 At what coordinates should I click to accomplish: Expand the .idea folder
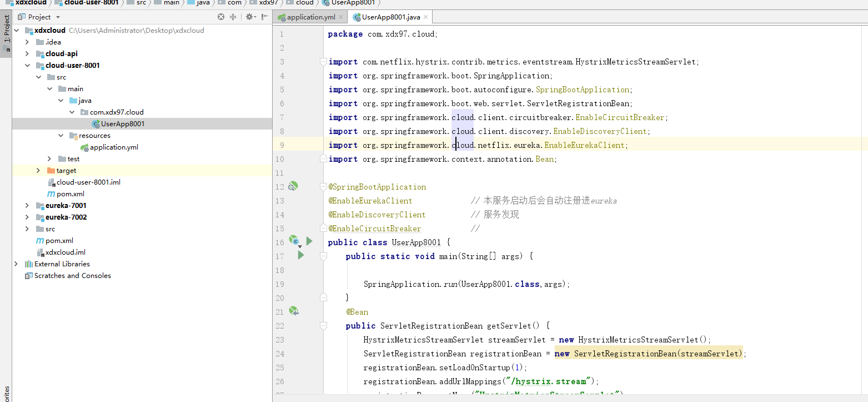pos(27,42)
